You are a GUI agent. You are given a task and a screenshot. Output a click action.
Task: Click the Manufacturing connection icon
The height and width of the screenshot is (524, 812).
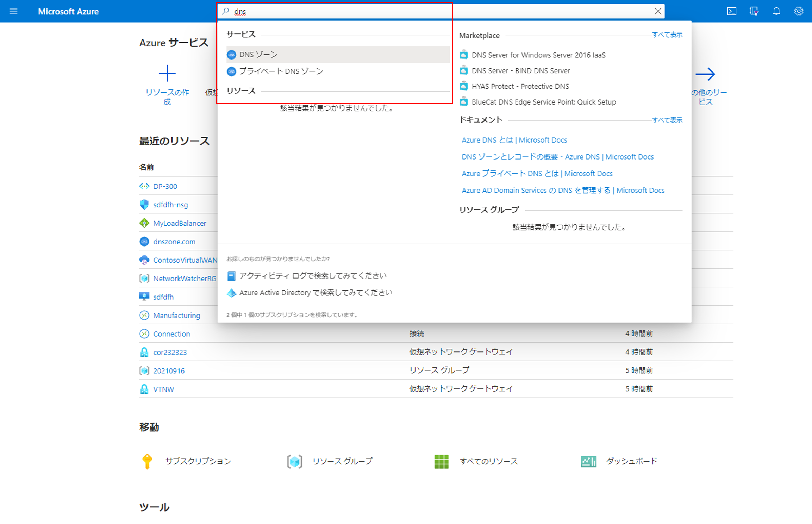tap(144, 315)
